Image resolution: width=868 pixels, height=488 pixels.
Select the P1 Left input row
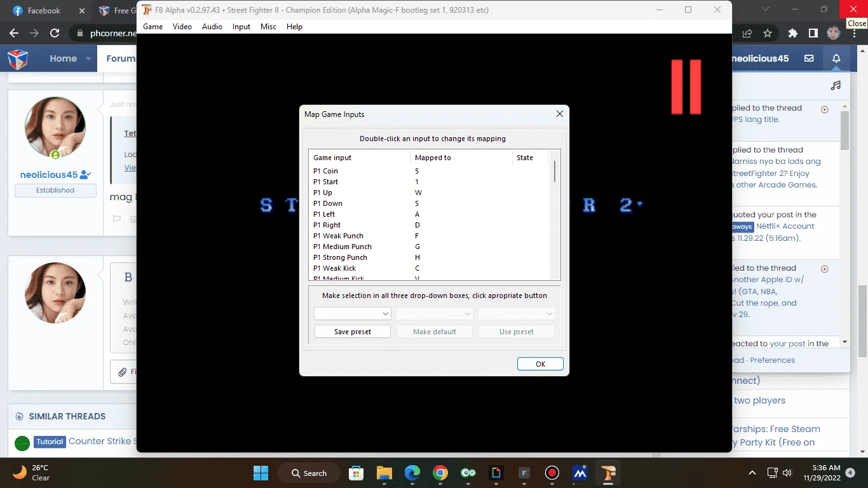[x=428, y=214]
